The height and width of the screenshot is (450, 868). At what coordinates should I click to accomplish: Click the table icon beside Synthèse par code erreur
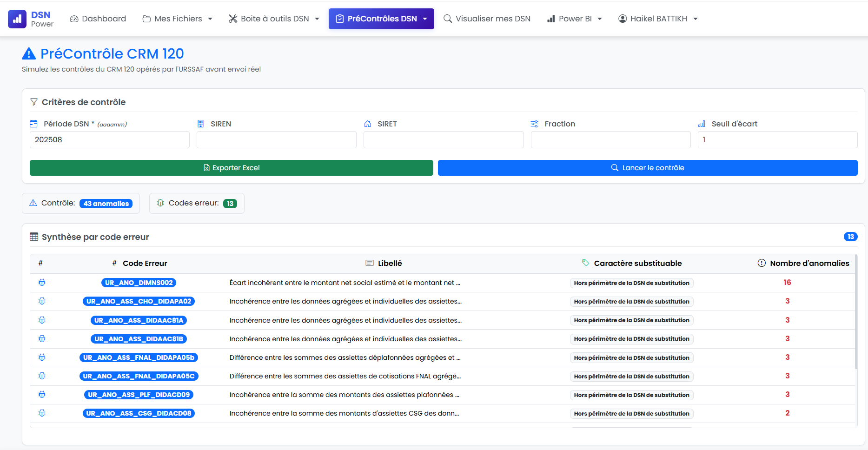34,237
